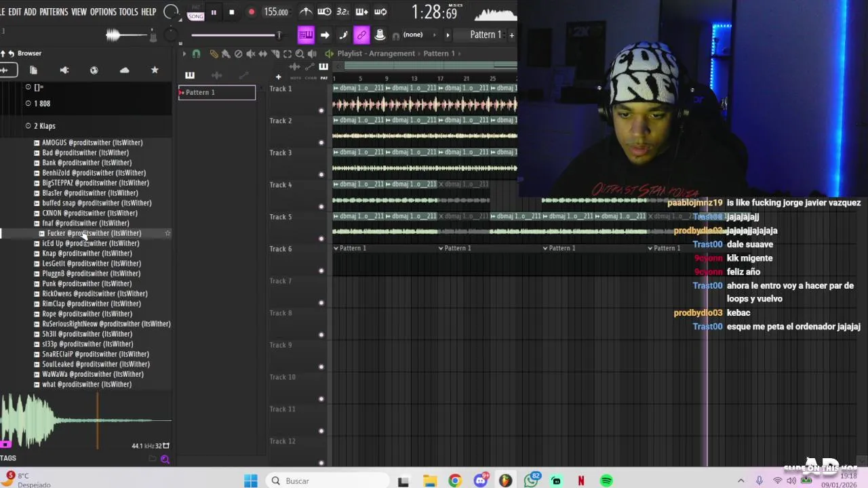This screenshot has width=868, height=488.
Task: Open the EDIT menu
Action: [14, 12]
